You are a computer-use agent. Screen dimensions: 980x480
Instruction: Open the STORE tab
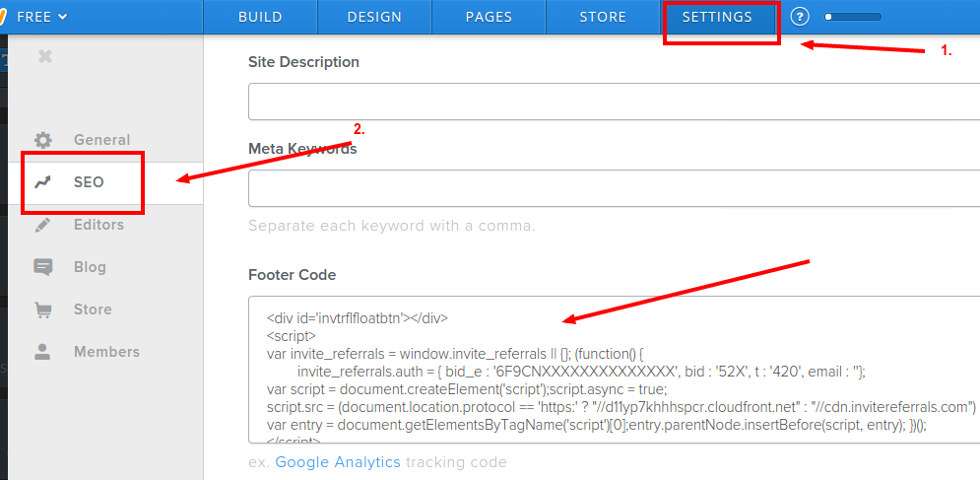pyautogui.click(x=603, y=17)
